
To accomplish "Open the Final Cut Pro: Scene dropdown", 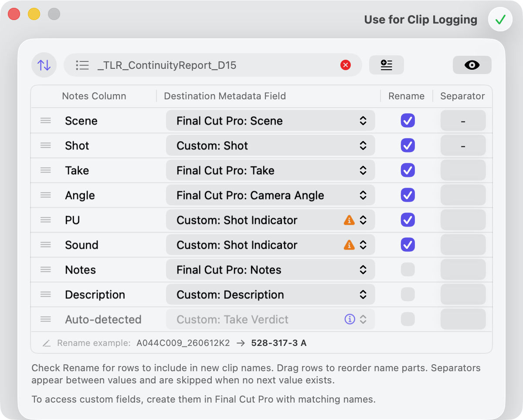I will 270,121.
